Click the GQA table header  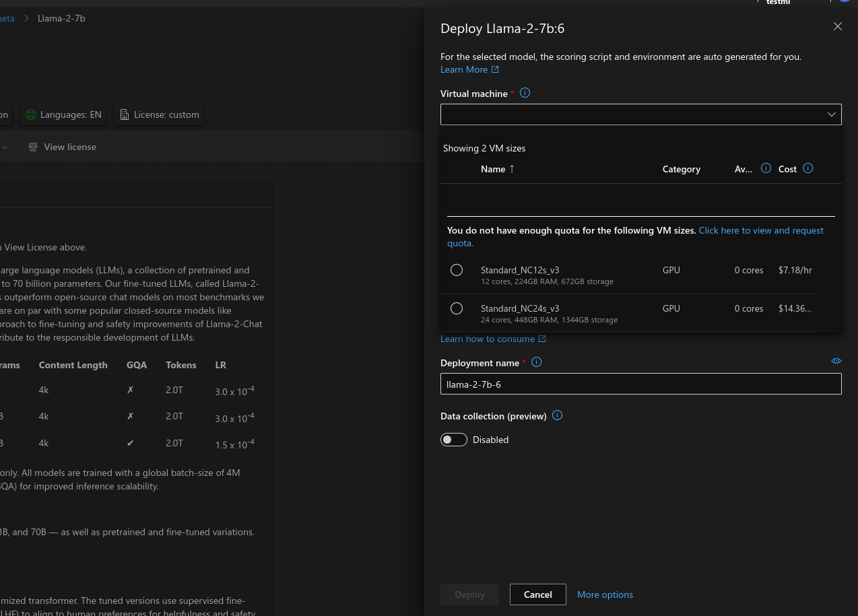pos(137,365)
